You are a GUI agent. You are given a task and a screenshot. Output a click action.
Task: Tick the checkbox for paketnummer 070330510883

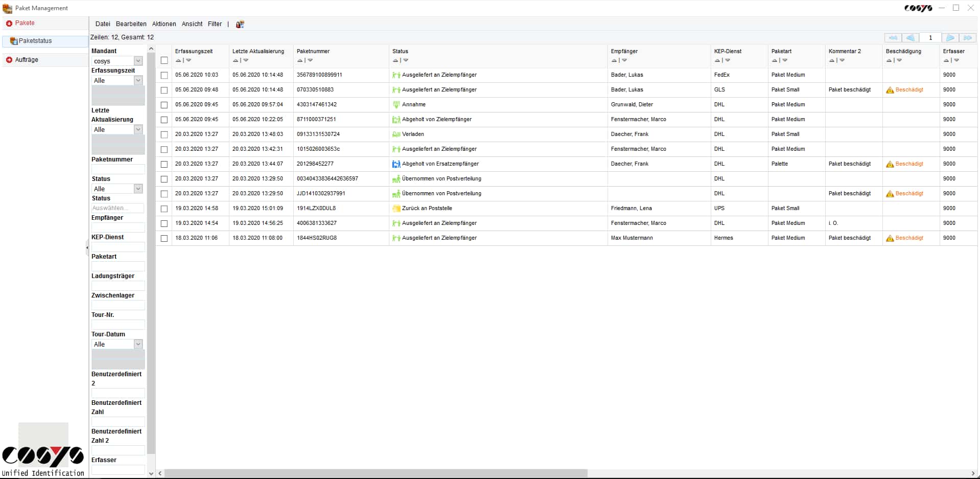(x=164, y=89)
